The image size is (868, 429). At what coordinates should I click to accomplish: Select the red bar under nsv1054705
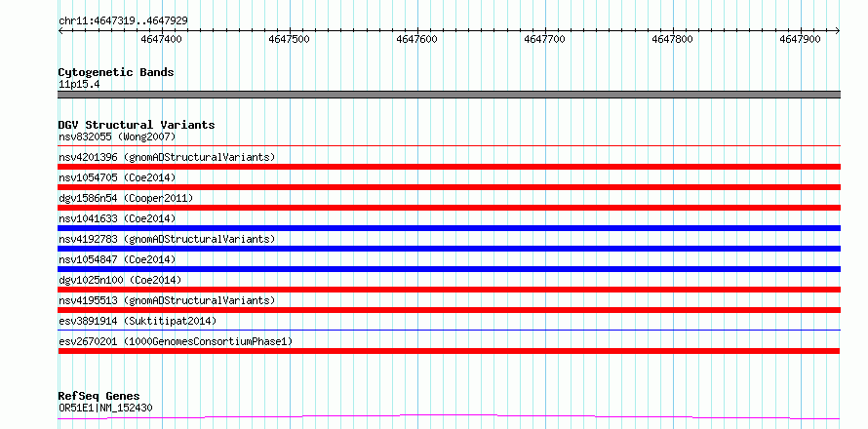pos(449,187)
